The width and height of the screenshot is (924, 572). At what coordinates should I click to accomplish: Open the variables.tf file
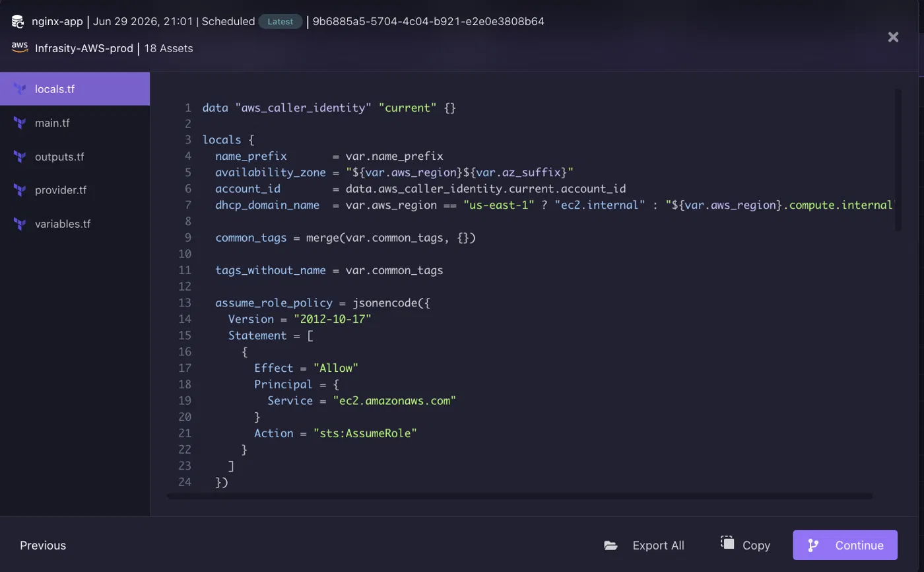75,224
